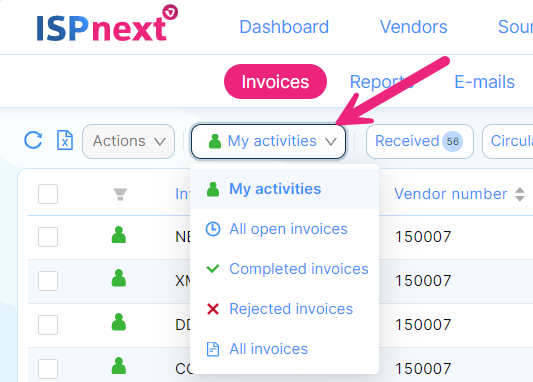Click vendor number 150007 in fourth row
This screenshot has width=533, height=382.
click(x=423, y=369)
